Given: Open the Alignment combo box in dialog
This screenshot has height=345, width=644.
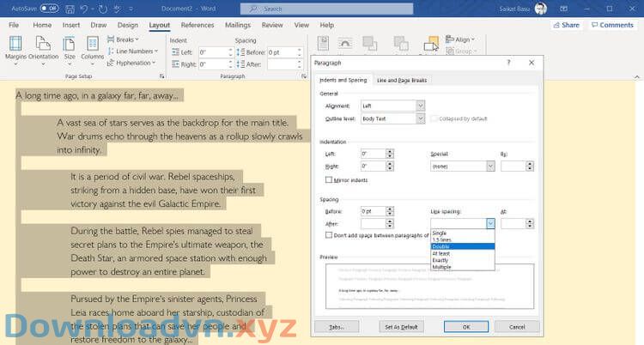Looking at the screenshot, I should pos(392,106).
